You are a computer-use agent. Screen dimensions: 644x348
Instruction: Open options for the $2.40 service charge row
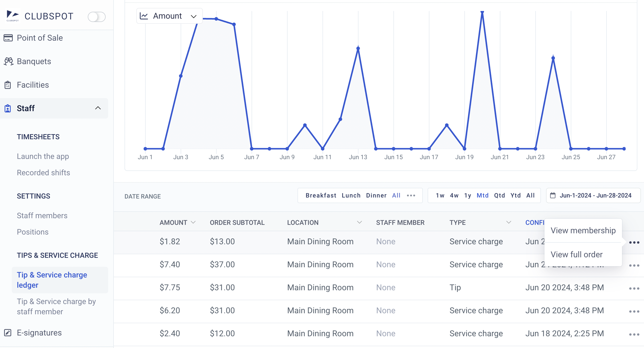pyautogui.click(x=634, y=334)
